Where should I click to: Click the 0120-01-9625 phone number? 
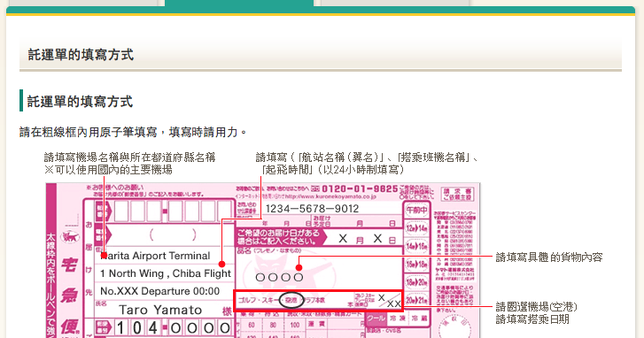point(360,189)
